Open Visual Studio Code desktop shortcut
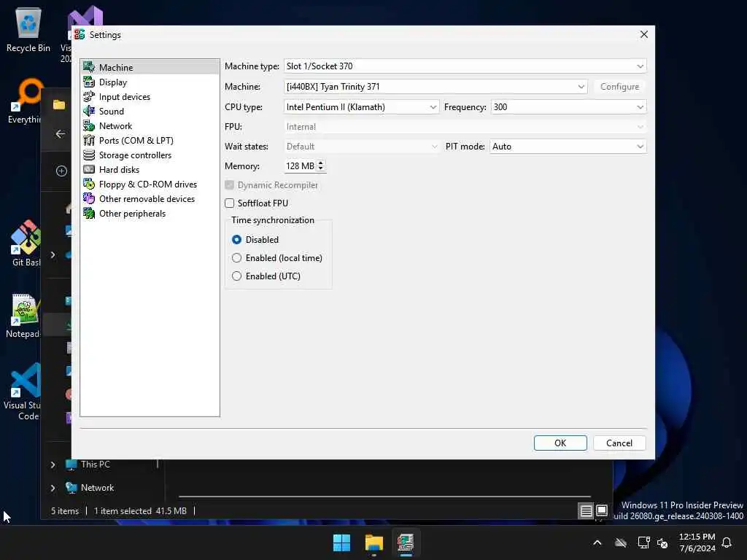 click(x=22, y=392)
